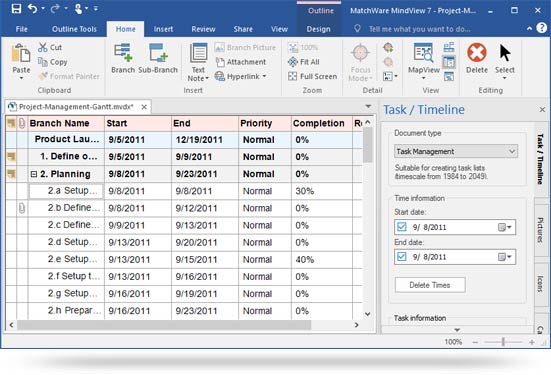
Task: Click the touch mode hand icon
Action: [x=78, y=9]
